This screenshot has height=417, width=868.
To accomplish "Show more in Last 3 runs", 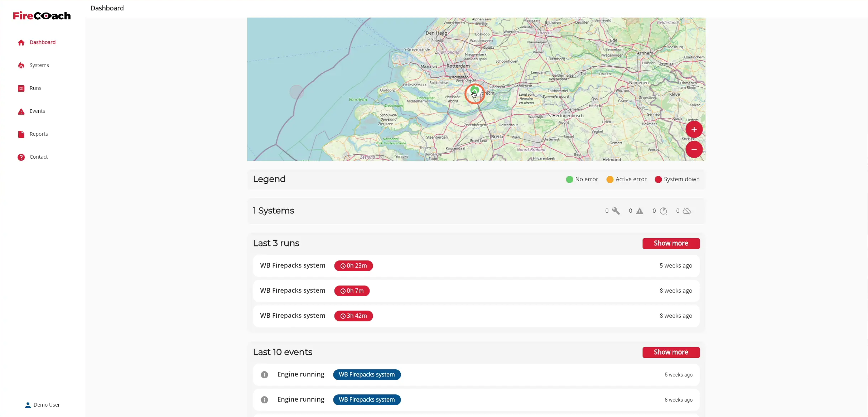I will (671, 243).
